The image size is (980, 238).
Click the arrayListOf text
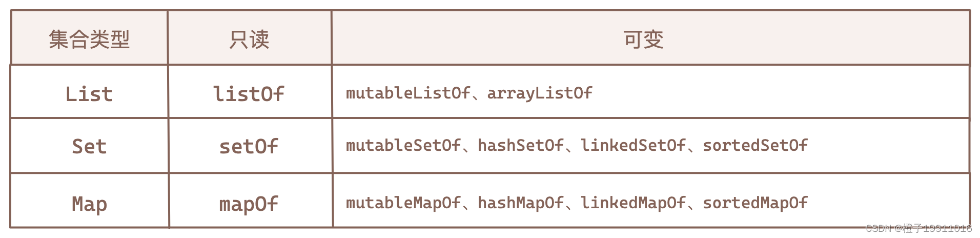[x=540, y=93]
